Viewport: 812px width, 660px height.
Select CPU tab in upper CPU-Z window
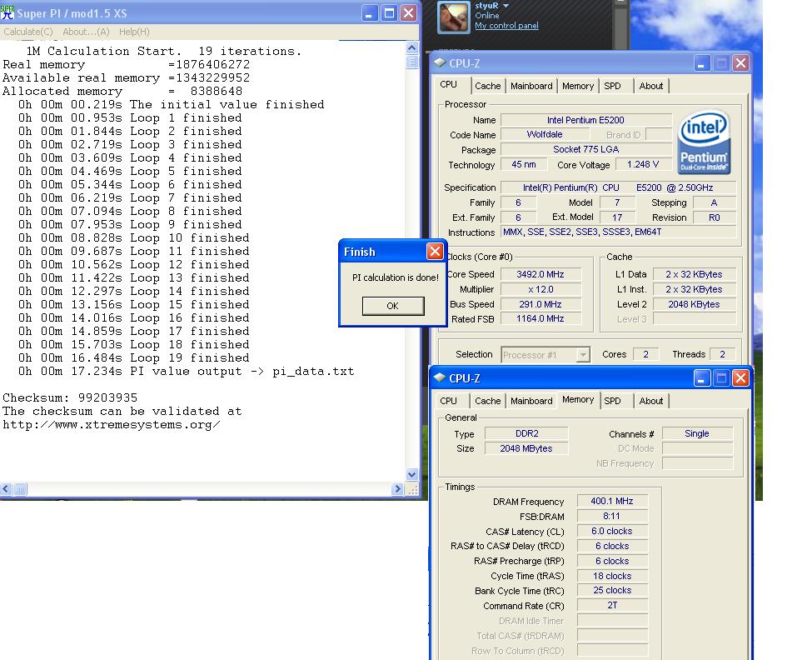click(448, 84)
